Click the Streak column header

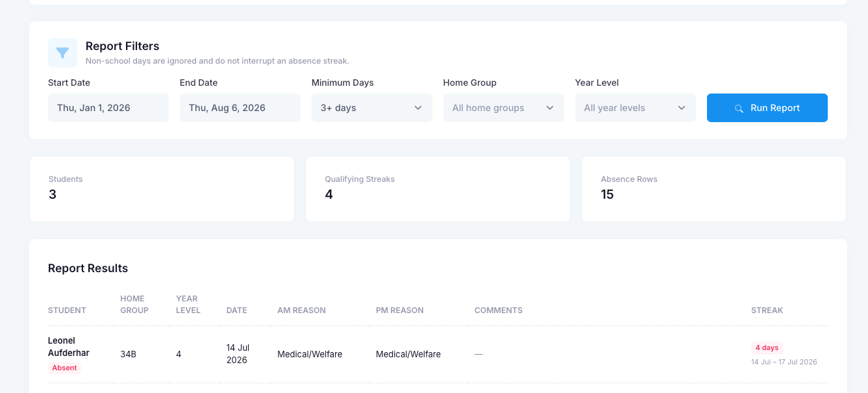(x=767, y=311)
